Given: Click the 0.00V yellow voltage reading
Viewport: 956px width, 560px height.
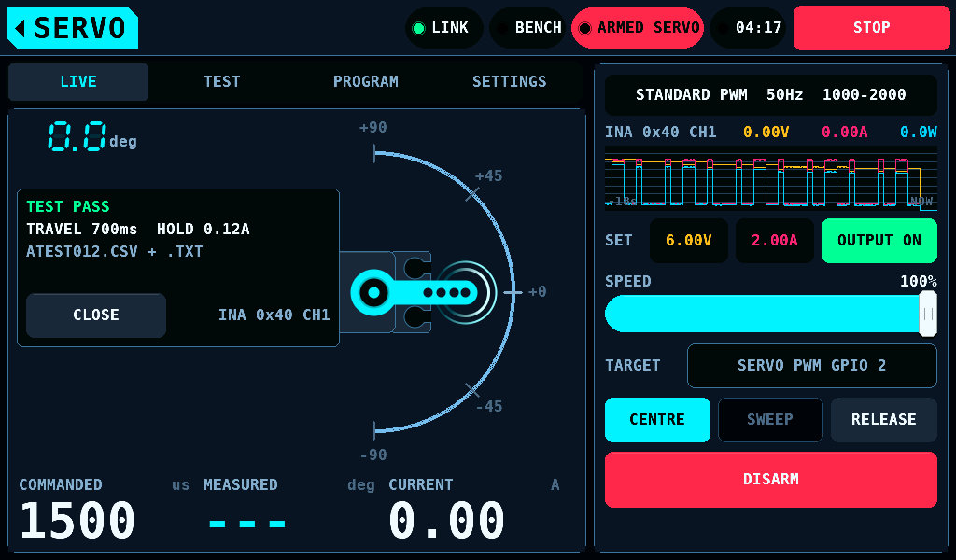Looking at the screenshot, I should (766, 133).
